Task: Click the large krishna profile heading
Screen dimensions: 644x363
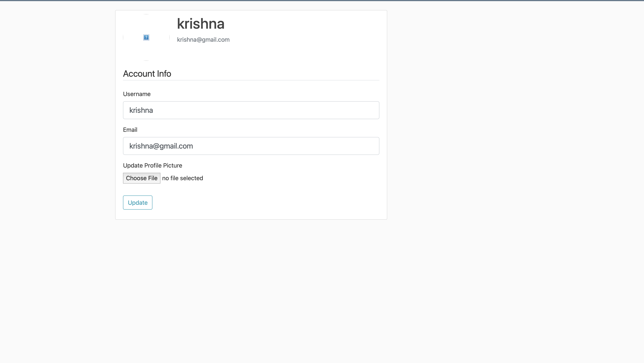Action: 201,24
